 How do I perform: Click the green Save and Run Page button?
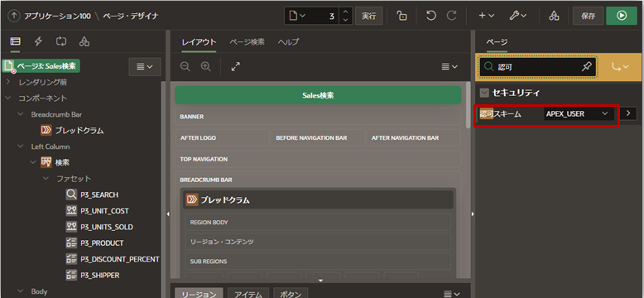tap(622, 16)
